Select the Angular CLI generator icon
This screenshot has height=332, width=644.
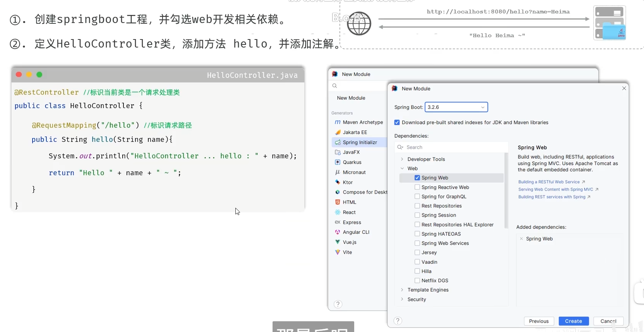click(x=338, y=232)
